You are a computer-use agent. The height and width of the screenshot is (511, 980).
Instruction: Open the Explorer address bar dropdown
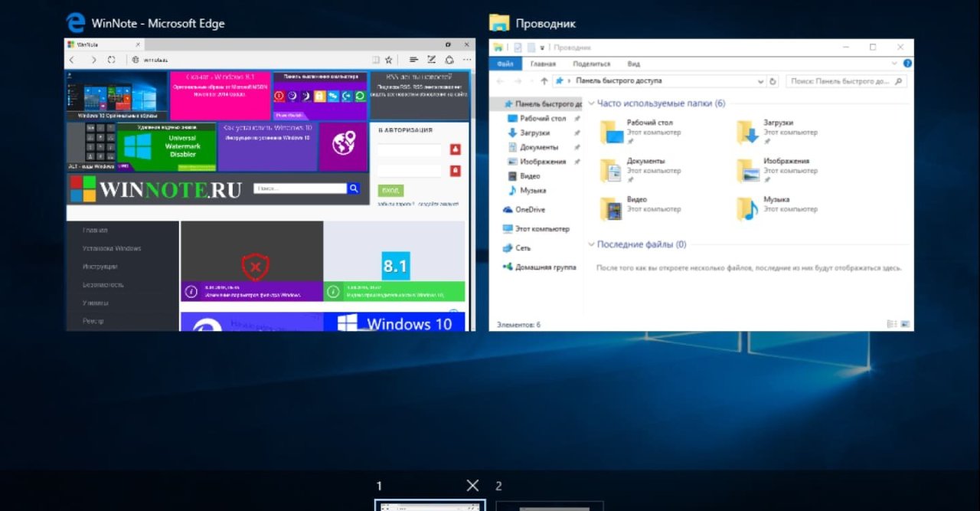(761, 80)
